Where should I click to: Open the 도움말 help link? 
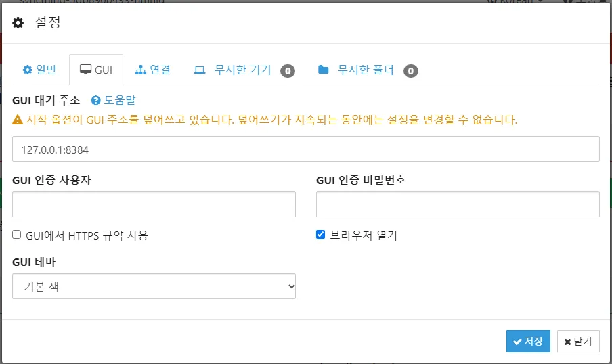[119, 100]
